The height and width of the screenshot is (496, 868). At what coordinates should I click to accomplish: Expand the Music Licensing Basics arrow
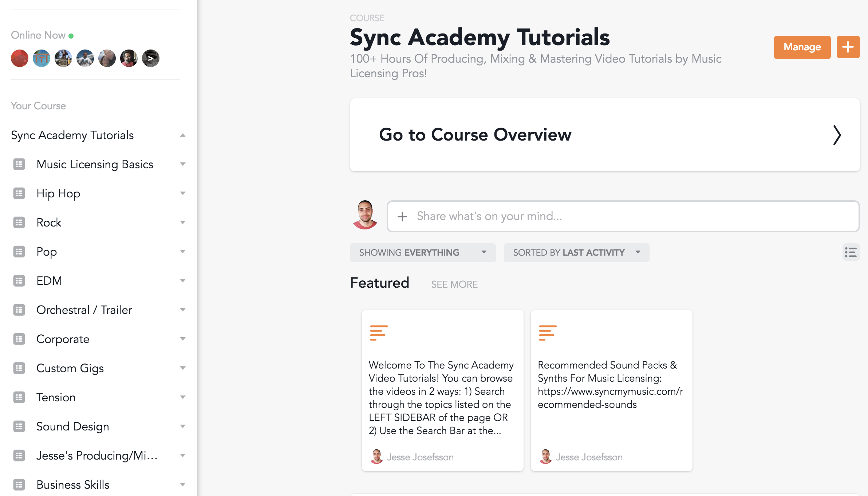pos(183,164)
